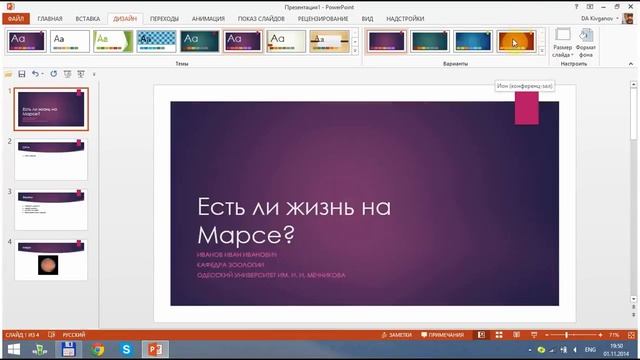Click the zoom slider handle
Image resolution: width=640 pixels, height=360 pixels.
tap(567, 335)
